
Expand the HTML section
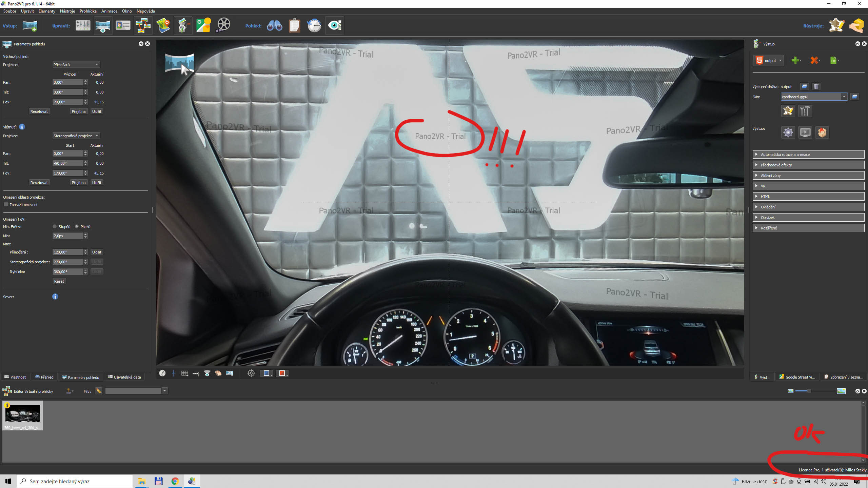808,196
